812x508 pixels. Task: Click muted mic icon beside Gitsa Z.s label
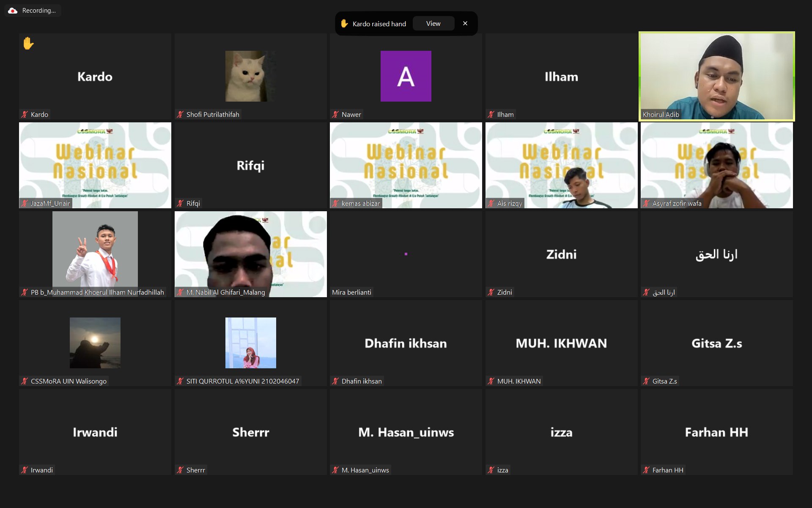(646, 381)
